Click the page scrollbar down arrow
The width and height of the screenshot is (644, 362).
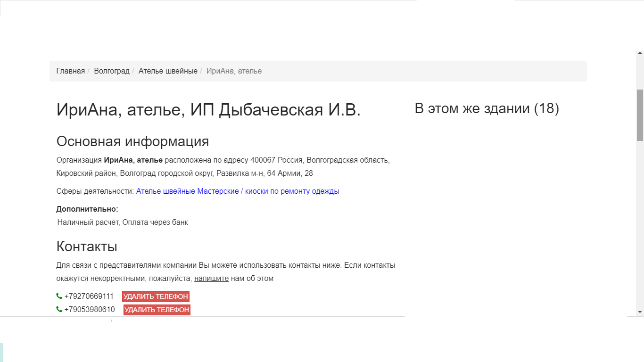tap(640, 312)
